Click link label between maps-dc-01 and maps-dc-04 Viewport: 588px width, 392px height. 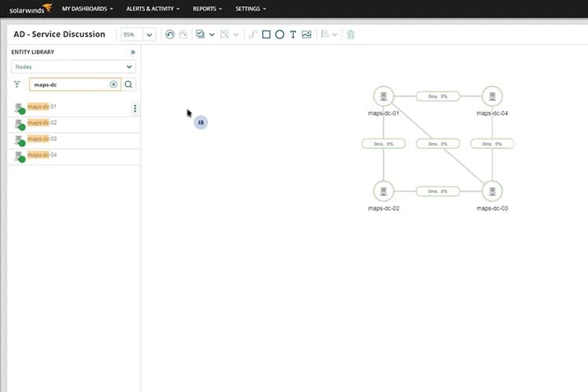click(x=438, y=96)
